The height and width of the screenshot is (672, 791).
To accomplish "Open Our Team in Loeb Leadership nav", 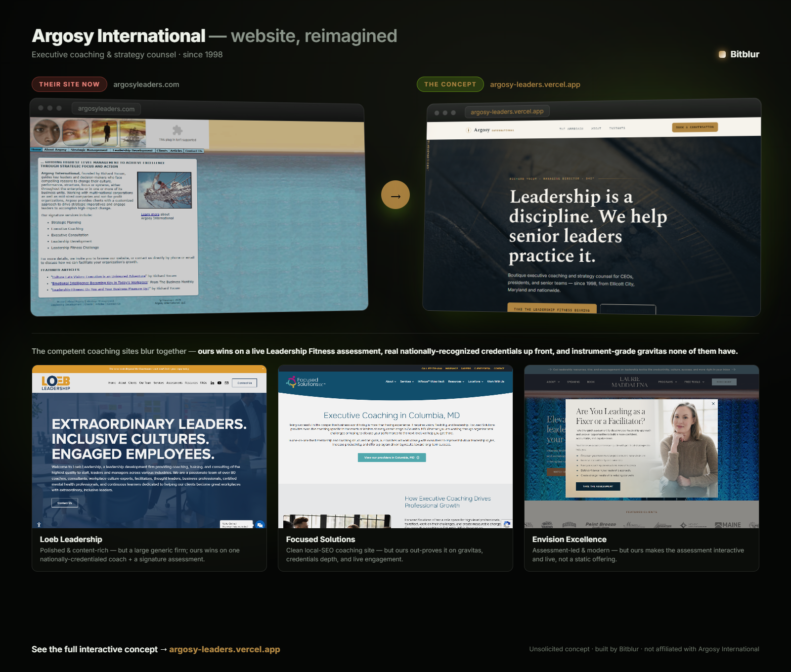I will pyautogui.click(x=145, y=383).
